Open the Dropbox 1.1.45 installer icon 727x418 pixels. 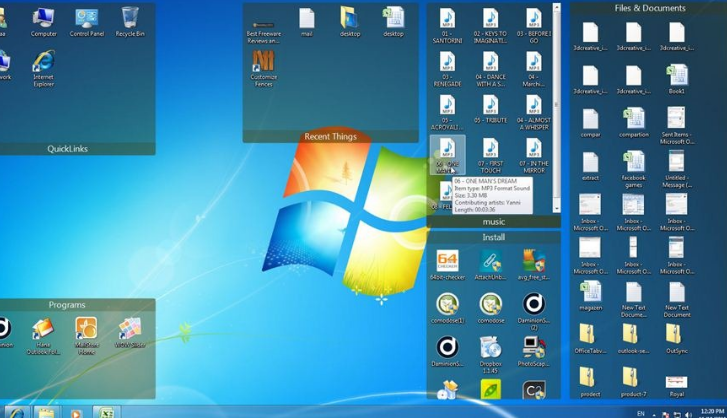[491, 355]
